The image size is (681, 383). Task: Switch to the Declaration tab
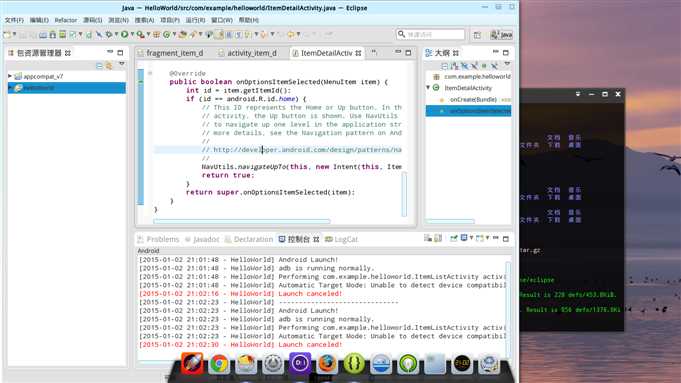point(249,239)
